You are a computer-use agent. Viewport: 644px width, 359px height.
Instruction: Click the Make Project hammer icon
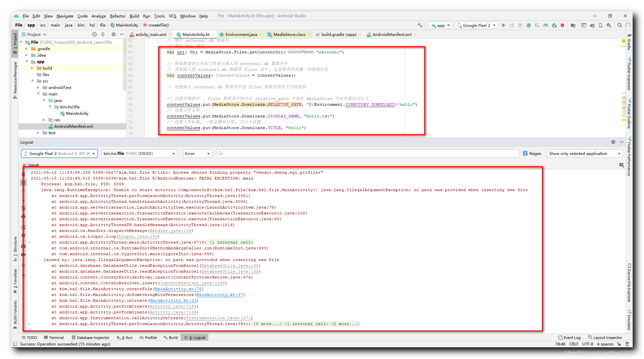click(420, 25)
